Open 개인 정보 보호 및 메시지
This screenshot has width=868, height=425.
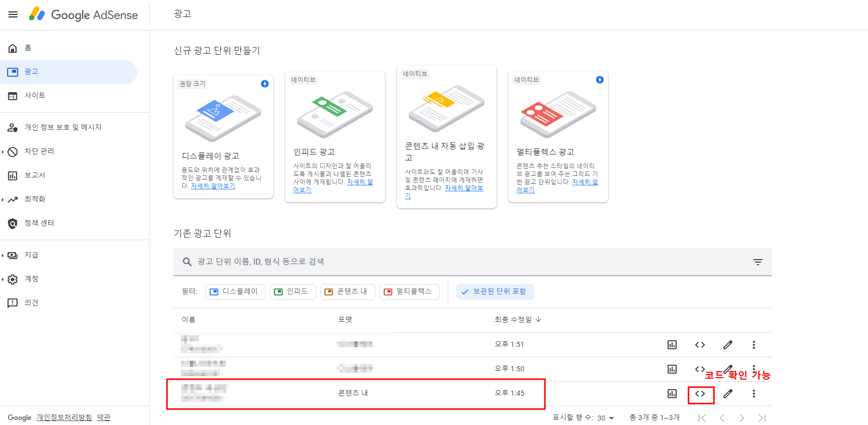click(68, 128)
